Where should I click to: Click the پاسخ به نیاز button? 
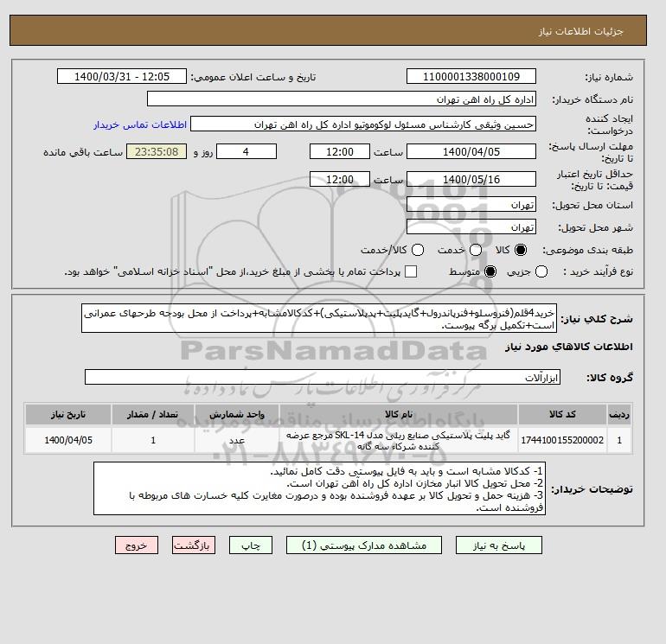tap(499, 545)
